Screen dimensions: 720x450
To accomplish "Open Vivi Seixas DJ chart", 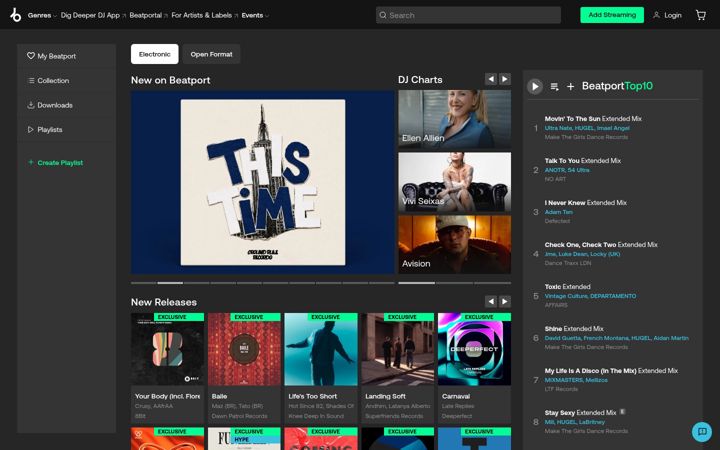I will click(x=455, y=182).
